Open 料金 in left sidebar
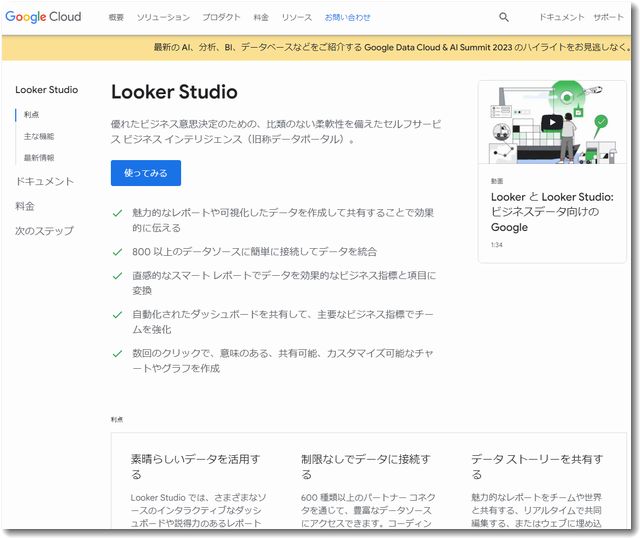The width and height of the screenshot is (640, 538). (x=25, y=206)
